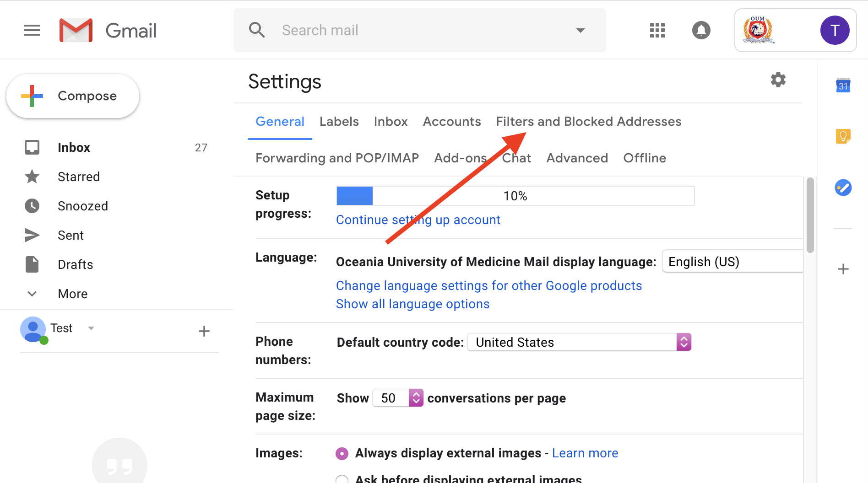868x483 pixels.
Task: Open the display language dropdown
Action: [x=732, y=262]
